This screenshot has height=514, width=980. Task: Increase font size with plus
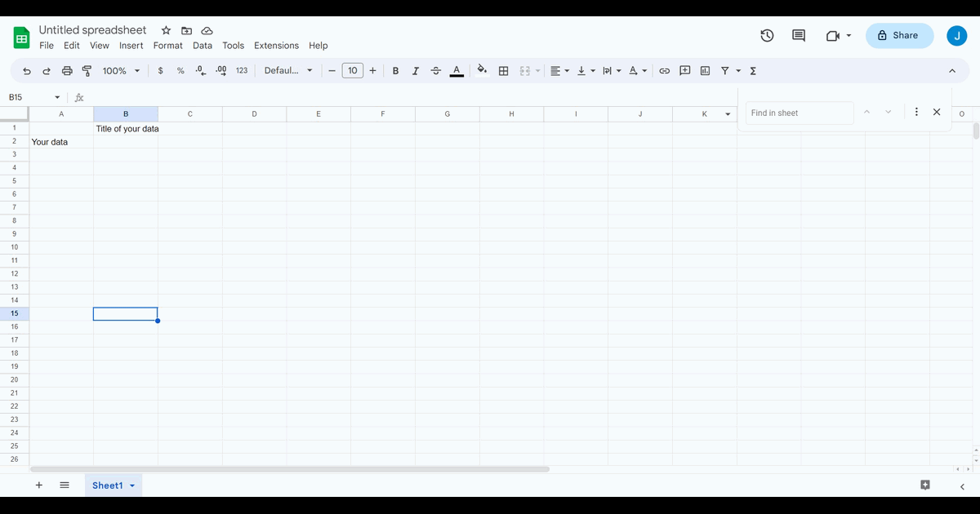click(x=373, y=71)
